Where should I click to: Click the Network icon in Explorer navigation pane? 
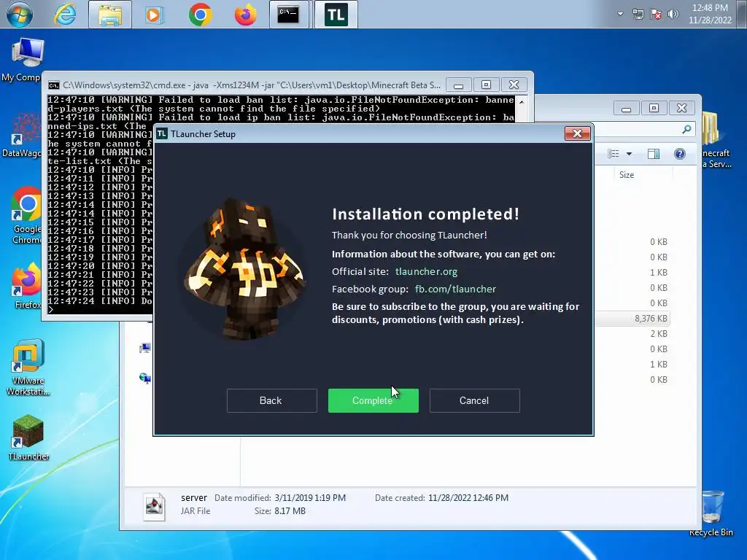tap(145, 378)
